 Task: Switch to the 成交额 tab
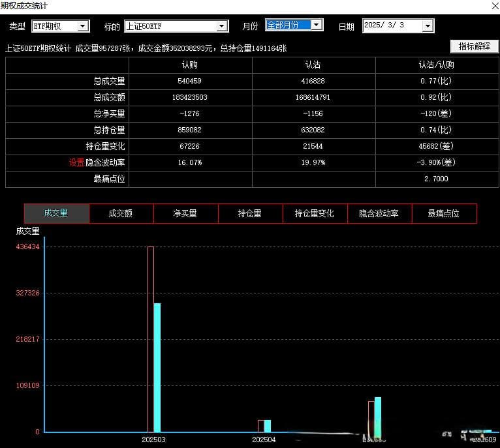[x=121, y=213]
